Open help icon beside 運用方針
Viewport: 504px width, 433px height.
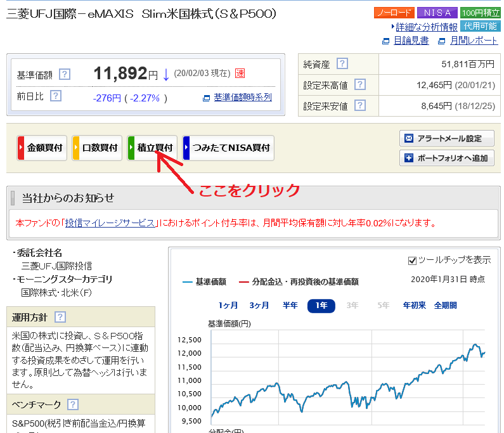(x=60, y=317)
